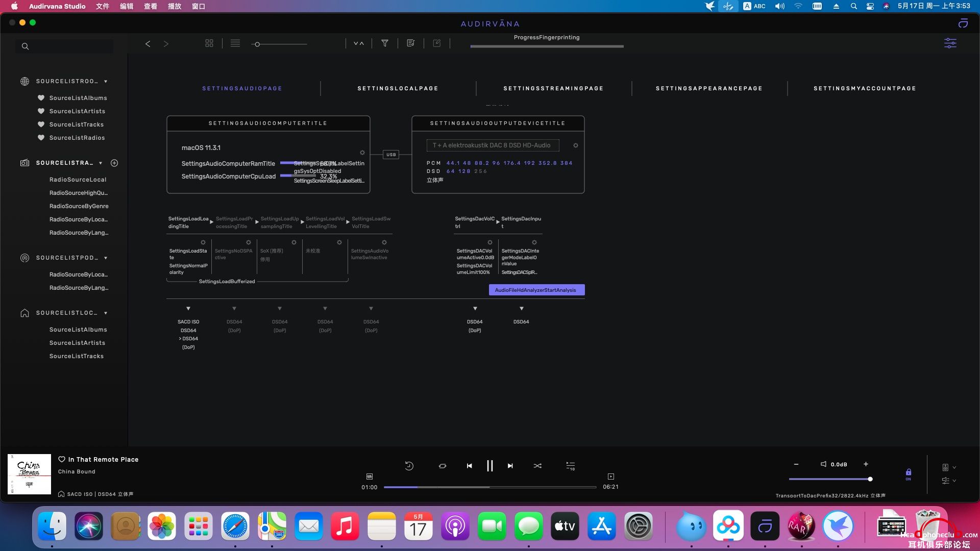This screenshot has height=551, width=980.
Task: Open SettingsDACVolumeActive gear toggle
Action: (490, 242)
